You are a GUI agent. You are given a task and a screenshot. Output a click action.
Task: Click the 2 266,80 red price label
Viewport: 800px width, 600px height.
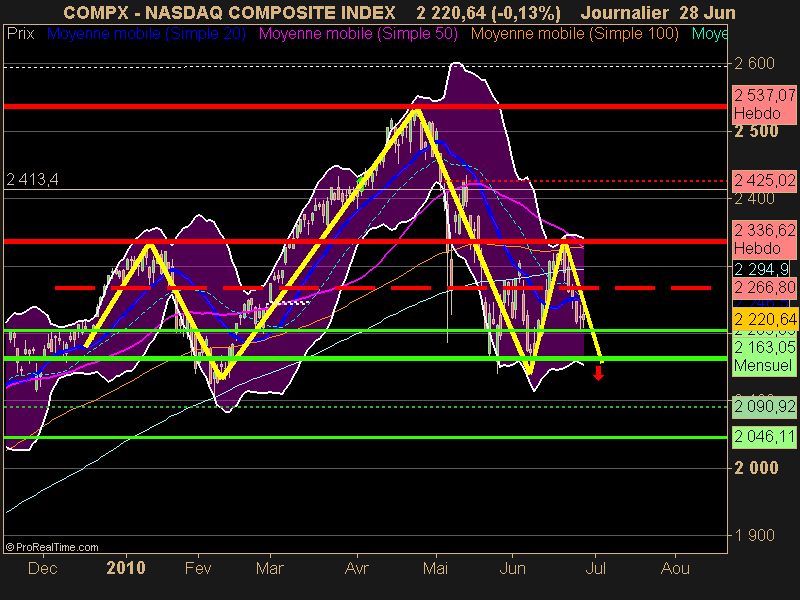pyautogui.click(x=764, y=288)
